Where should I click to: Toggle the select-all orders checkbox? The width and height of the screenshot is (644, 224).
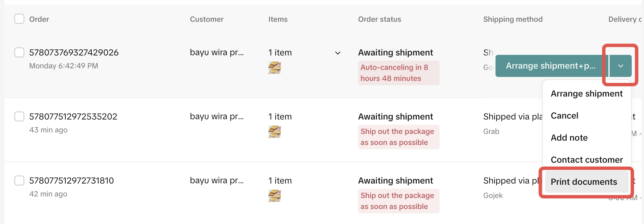click(19, 19)
